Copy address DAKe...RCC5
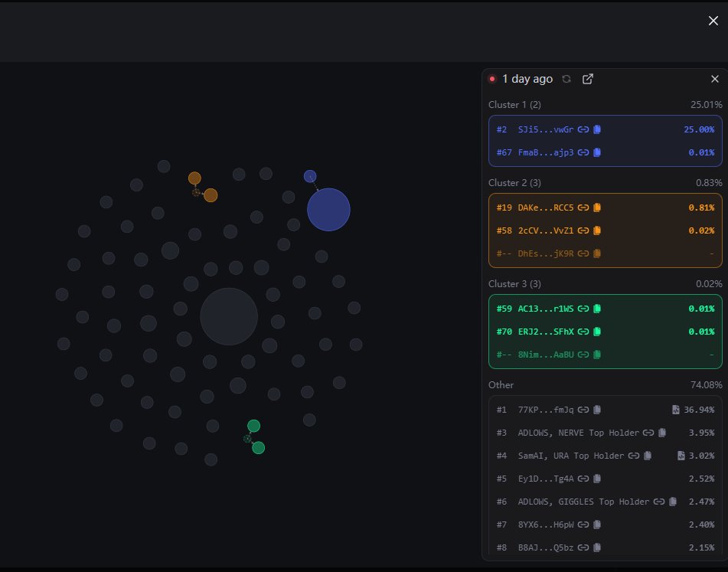This screenshot has height=572, width=728. 597,208
